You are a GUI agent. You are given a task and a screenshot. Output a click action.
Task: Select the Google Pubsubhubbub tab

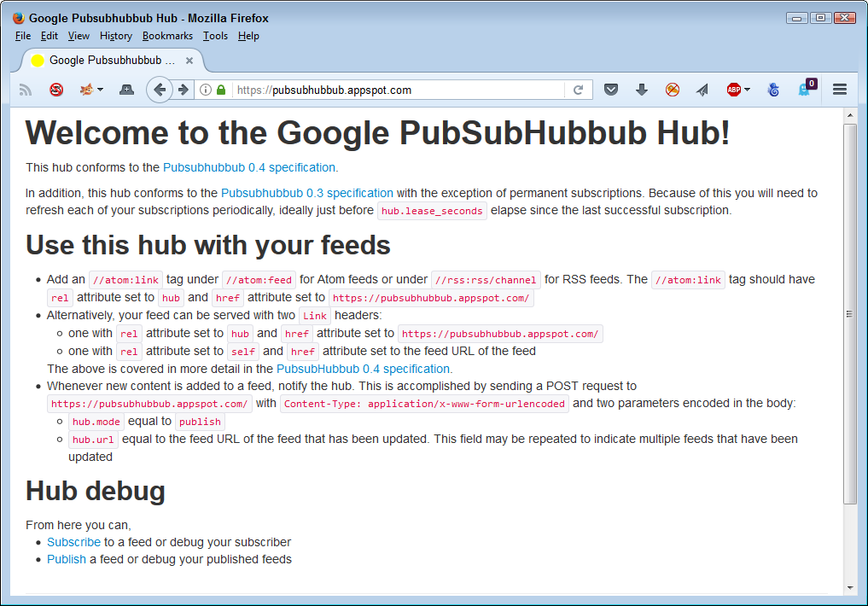coord(113,61)
